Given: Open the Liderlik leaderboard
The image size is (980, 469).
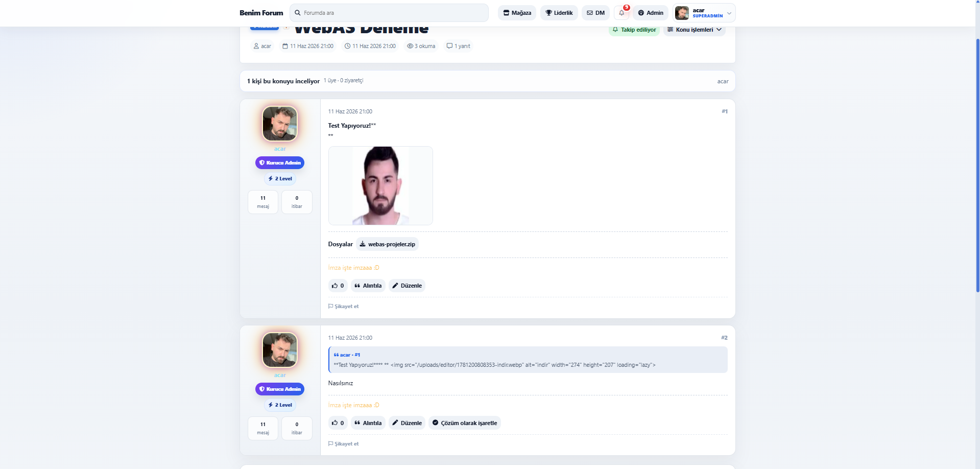Looking at the screenshot, I should (x=559, y=13).
